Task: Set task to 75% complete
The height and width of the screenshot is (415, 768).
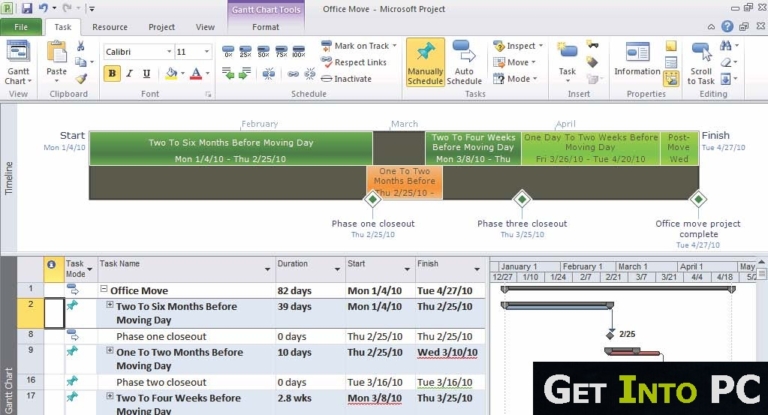Action: (x=281, y=51)
